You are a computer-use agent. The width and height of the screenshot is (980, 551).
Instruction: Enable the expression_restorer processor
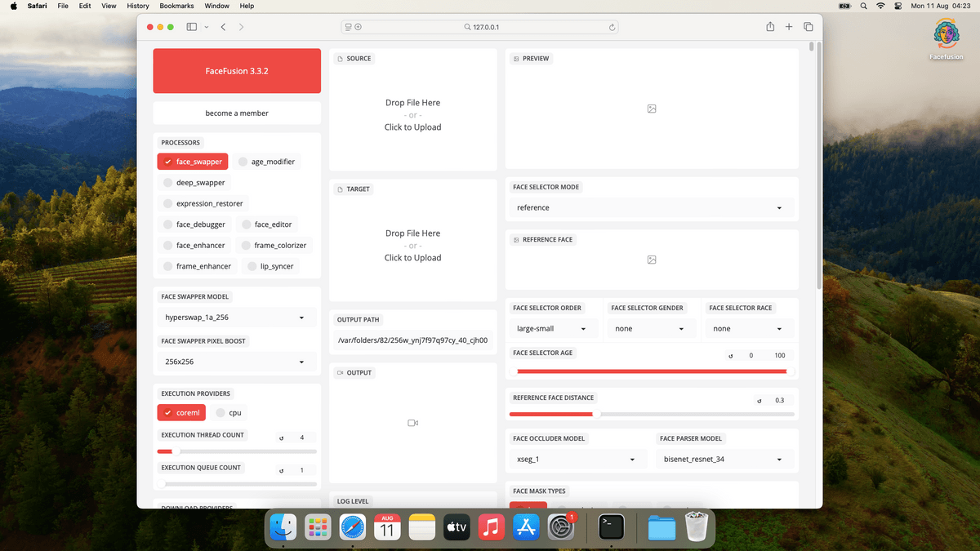[203, 203]
